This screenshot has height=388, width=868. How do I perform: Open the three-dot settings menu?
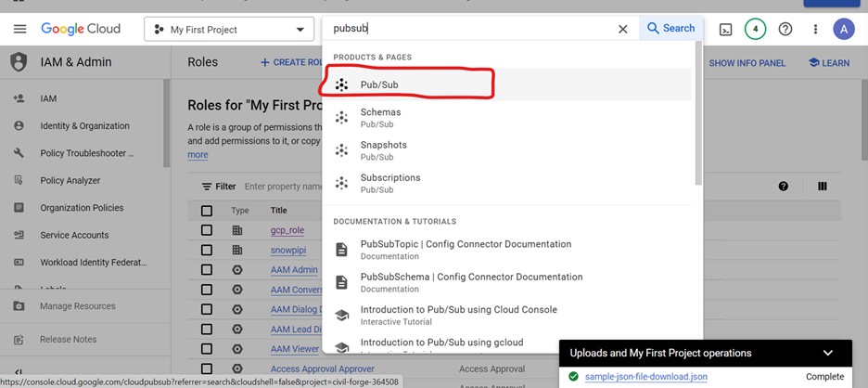816,29
